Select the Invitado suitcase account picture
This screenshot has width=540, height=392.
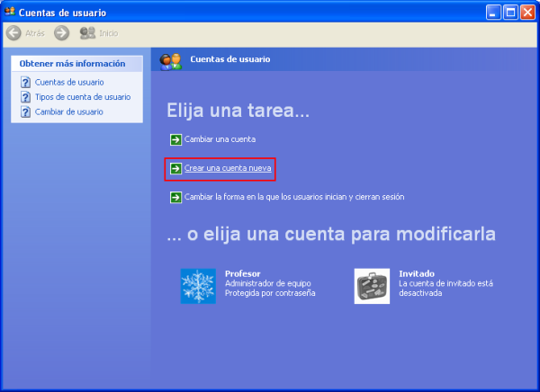pos(372,286)
